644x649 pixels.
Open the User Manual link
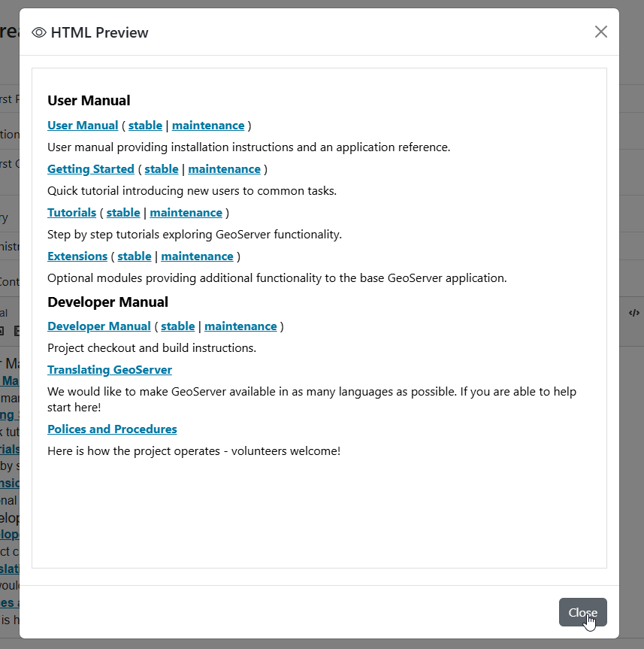click(83, 126)
